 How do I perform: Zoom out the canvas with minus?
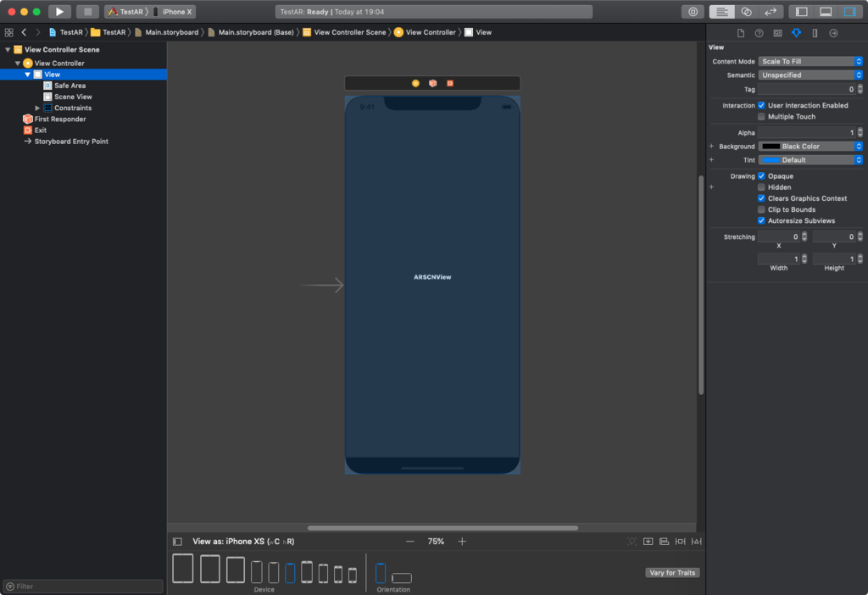409,542
